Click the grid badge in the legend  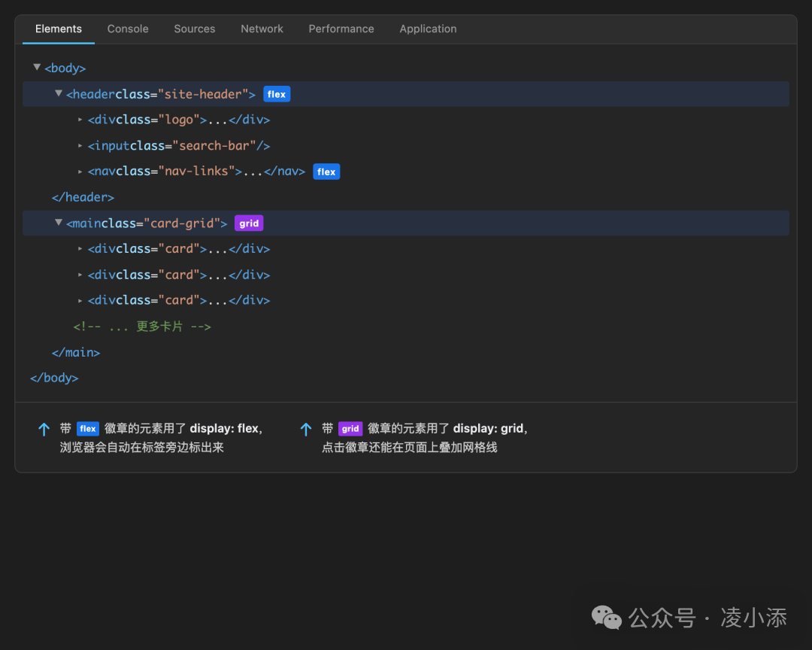point(350,429)
